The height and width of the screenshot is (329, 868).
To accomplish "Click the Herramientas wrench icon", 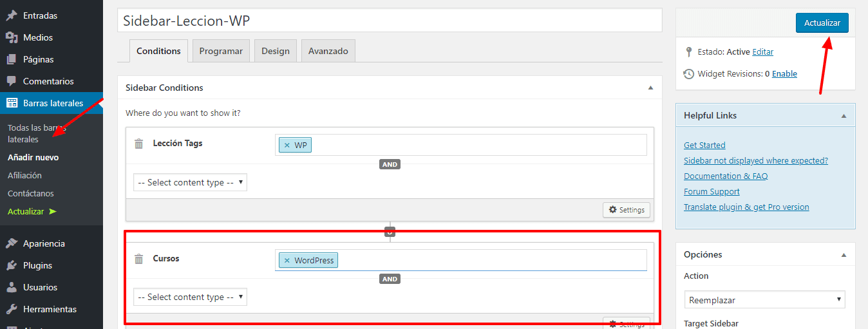I will tap(12, 309).
